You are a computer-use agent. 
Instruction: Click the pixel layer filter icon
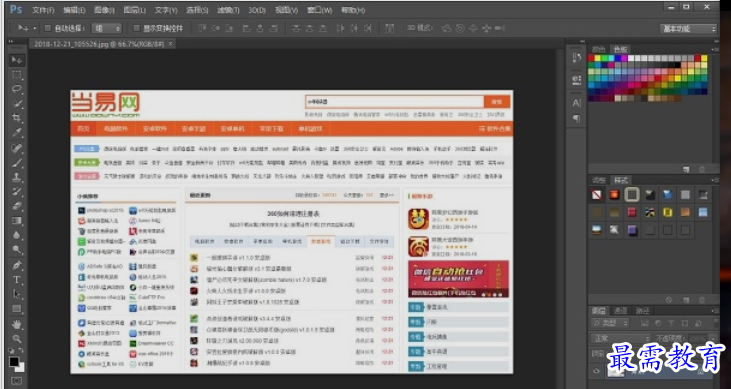[x=645, y=323]
